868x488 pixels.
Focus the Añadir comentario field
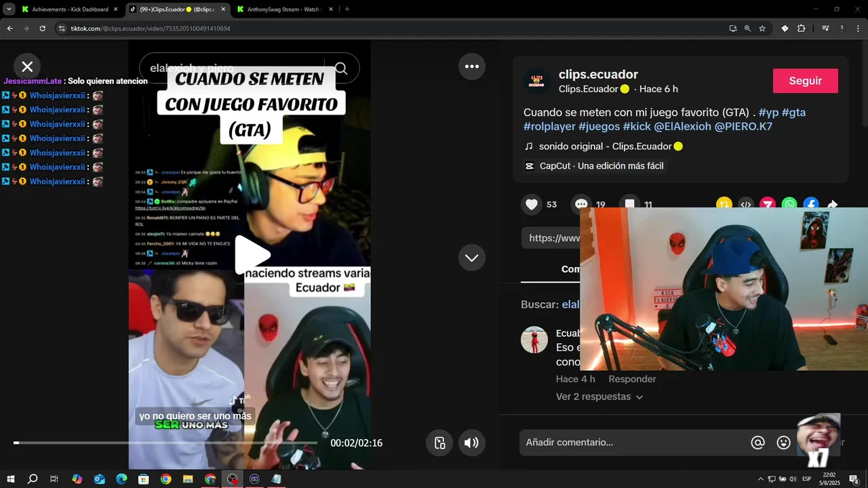click(633, 443)
